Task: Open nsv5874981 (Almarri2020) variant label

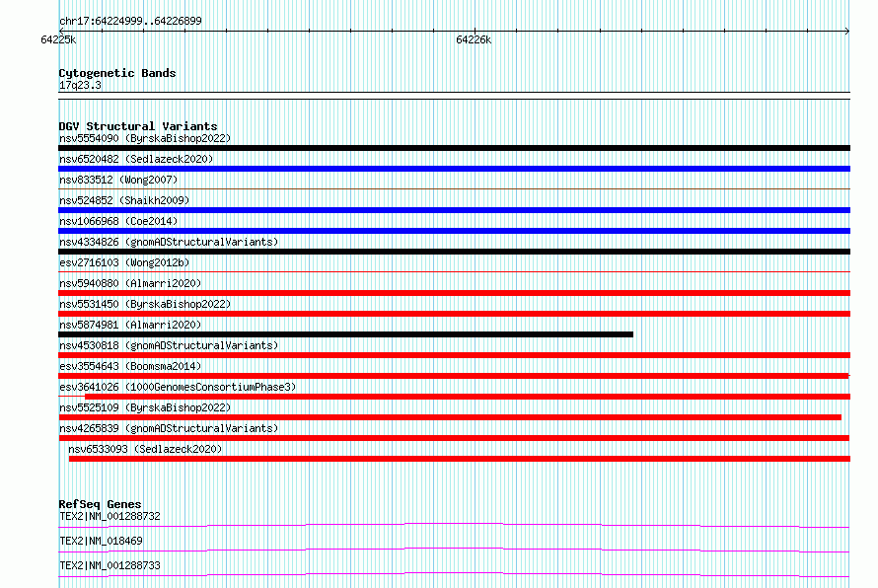Action: pyautogui.click(x=130, y=325)
